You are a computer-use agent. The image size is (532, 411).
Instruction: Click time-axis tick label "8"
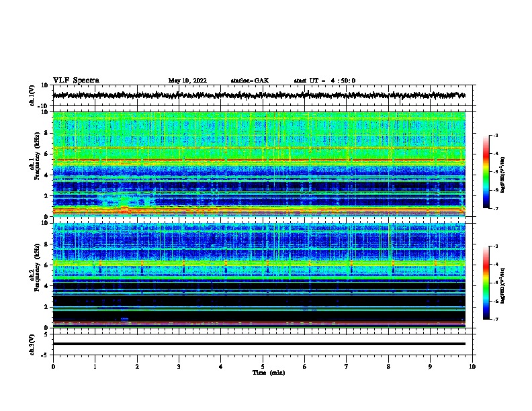click(388, 367)
